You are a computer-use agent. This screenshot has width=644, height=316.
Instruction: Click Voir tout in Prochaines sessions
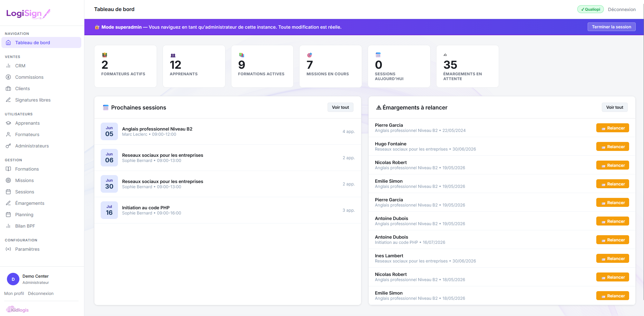[340, 107]
